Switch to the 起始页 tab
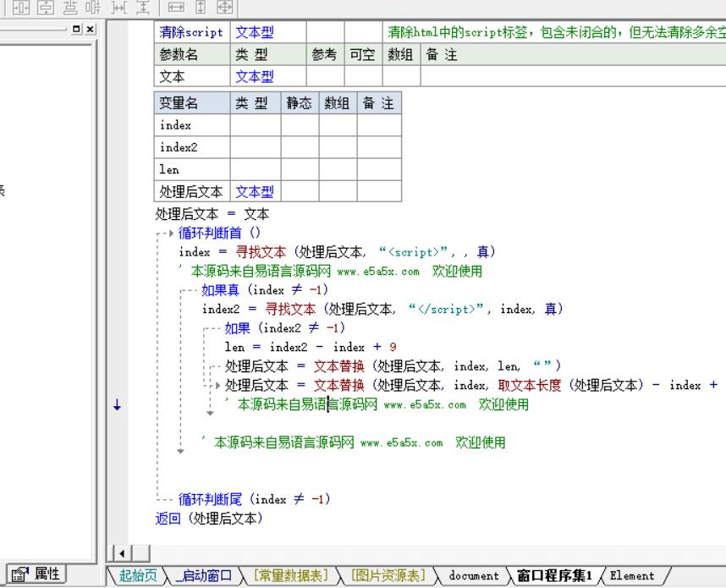The width and height of the screenshot is (726, 588). (x=138, y=575)
